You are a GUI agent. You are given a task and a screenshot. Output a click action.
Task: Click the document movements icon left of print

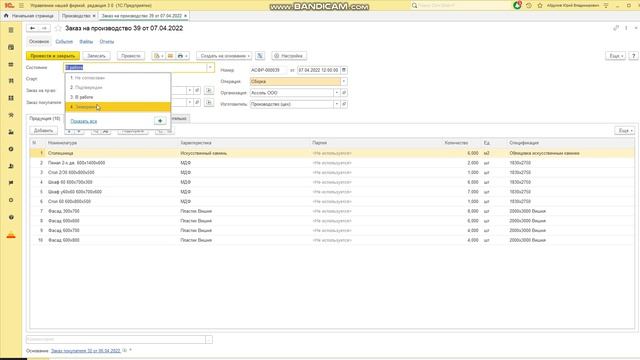click(171, 56)
